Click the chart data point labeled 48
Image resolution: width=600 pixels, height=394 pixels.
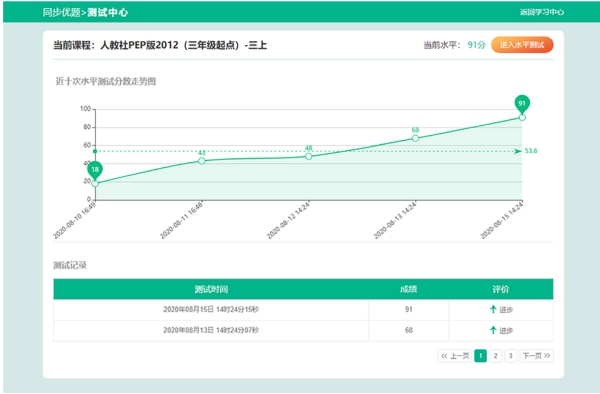pos(308,156)
